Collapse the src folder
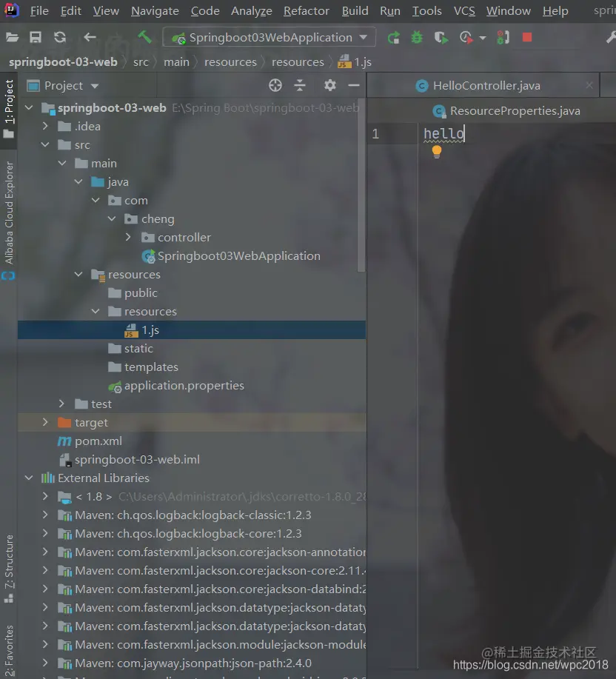This screenshot has height=679, width=616. 45,144
